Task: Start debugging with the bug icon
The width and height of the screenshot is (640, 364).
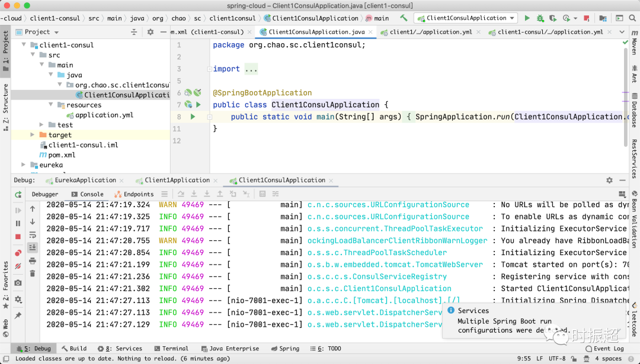Action: click(x=540, y=18)
